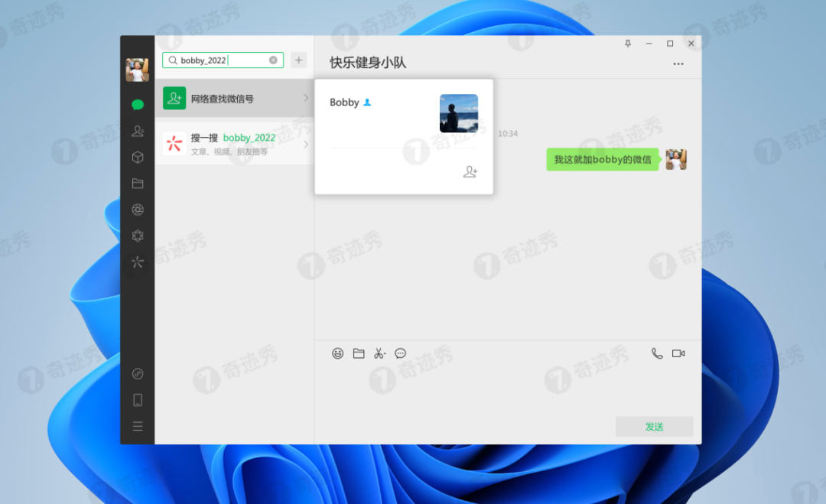826x504 pixels.
Task: Click 10:34 timestamp in chat
Action: coord(508,134)
